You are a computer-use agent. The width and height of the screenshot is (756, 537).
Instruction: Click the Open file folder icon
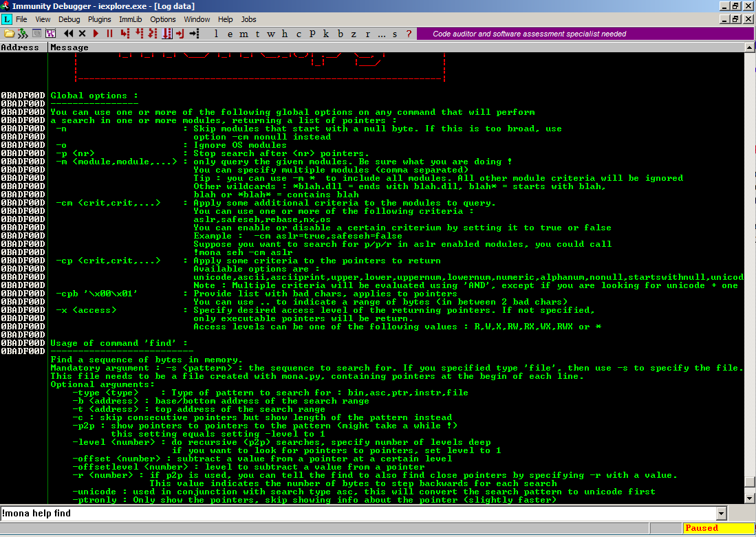tap(9, 34)
